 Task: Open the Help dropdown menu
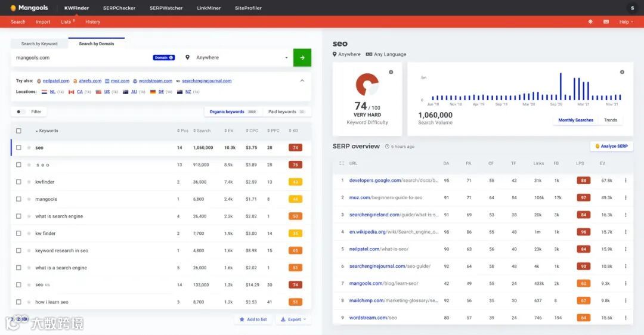(626, 22)
